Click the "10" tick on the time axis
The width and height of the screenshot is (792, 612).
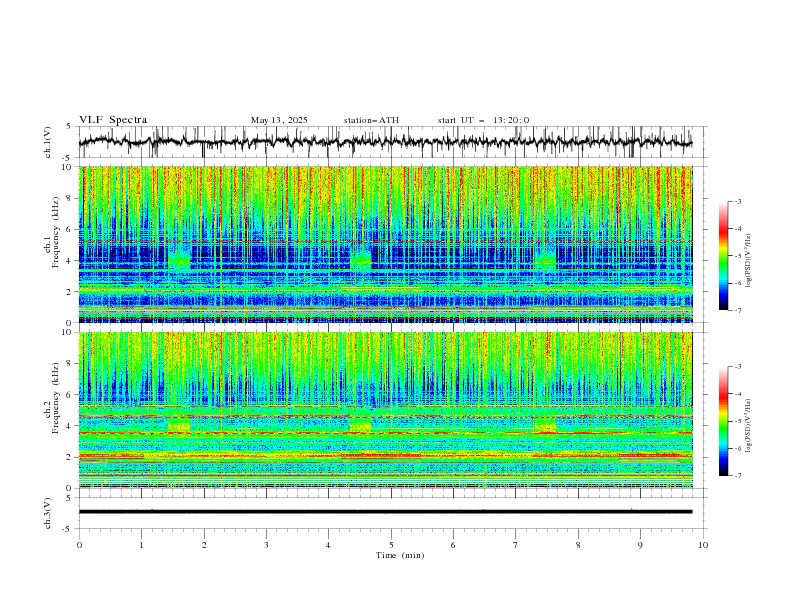point(703,545)
